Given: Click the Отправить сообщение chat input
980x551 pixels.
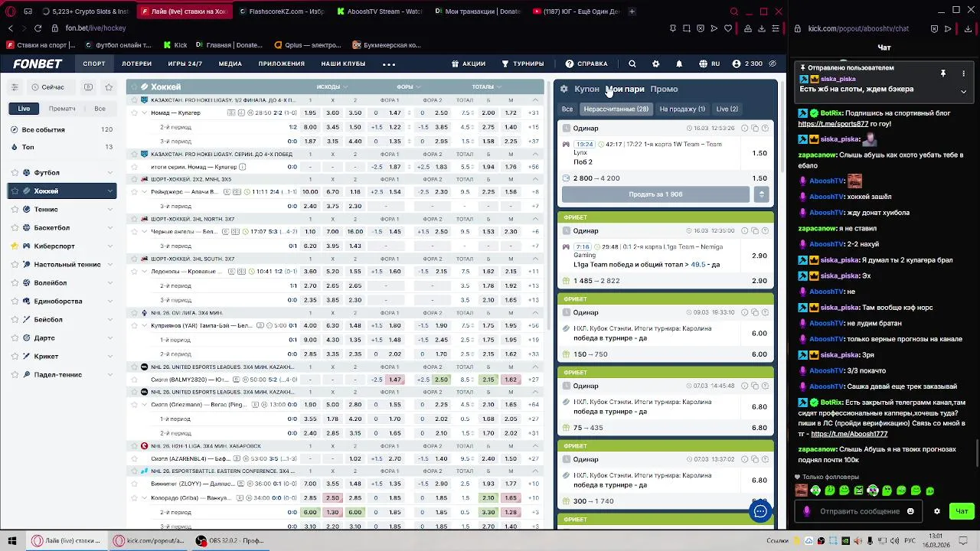Looking at the screenshot, I should tap(860, 511).
